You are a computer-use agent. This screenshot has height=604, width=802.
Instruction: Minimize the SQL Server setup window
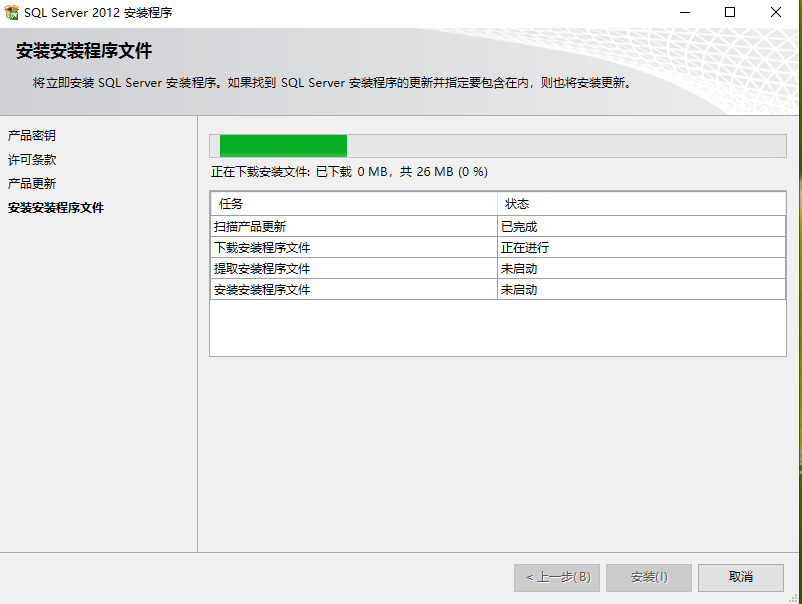click(x=685, y=12)
